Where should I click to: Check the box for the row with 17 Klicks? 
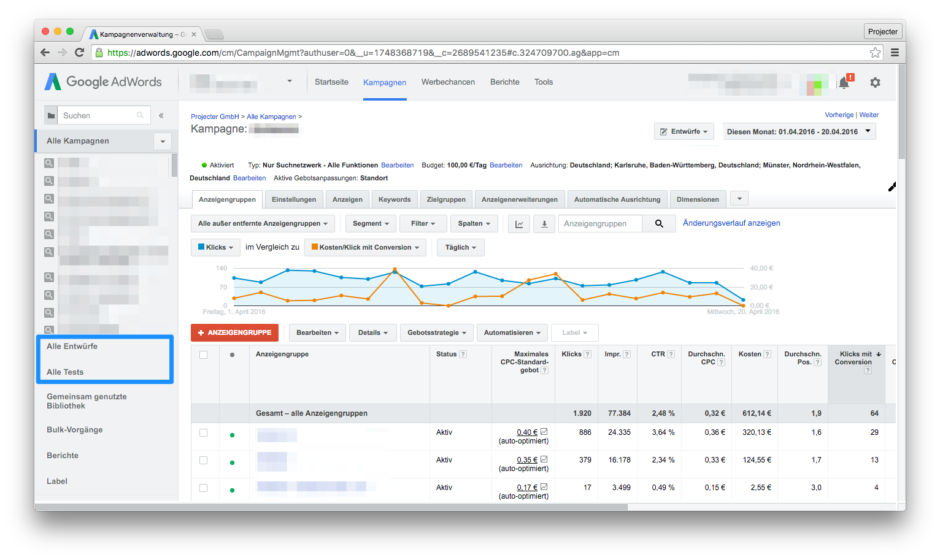pos(204,488)
